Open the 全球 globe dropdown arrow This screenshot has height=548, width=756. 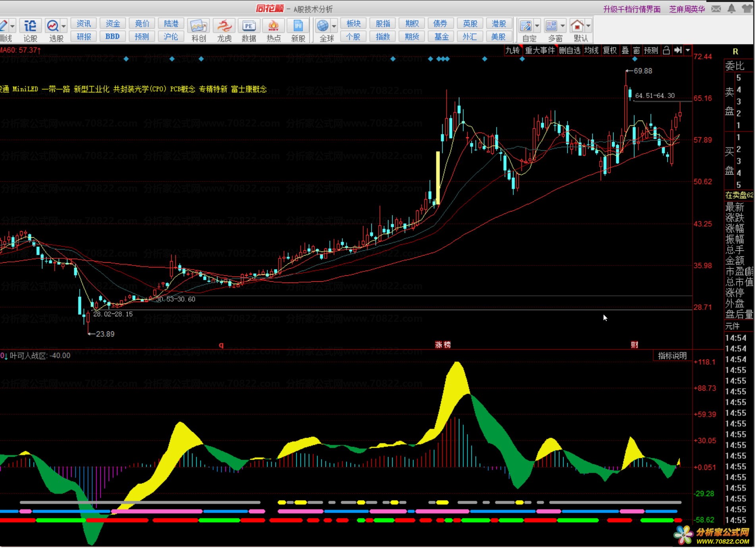[x=334, y=26]
